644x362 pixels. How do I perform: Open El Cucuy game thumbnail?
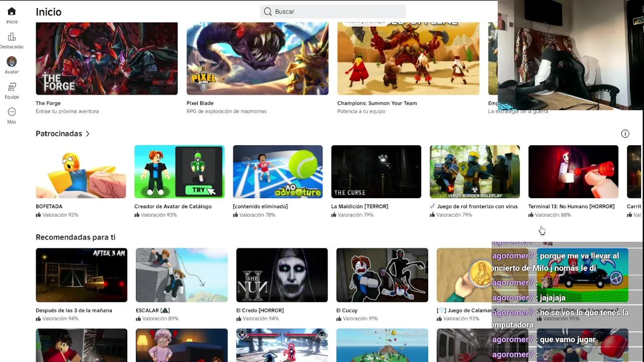[x=382, y=275]
